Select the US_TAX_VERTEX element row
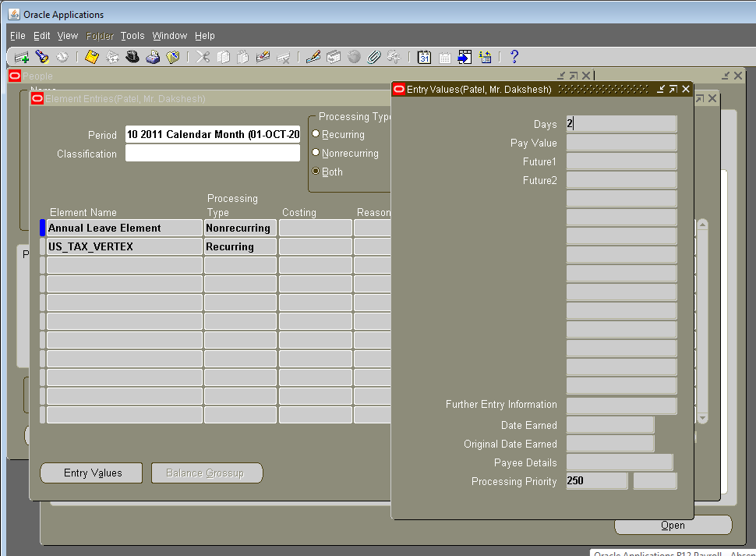This screenshot has width=756, height=556. pyautogui.click(x=125, y=246)
